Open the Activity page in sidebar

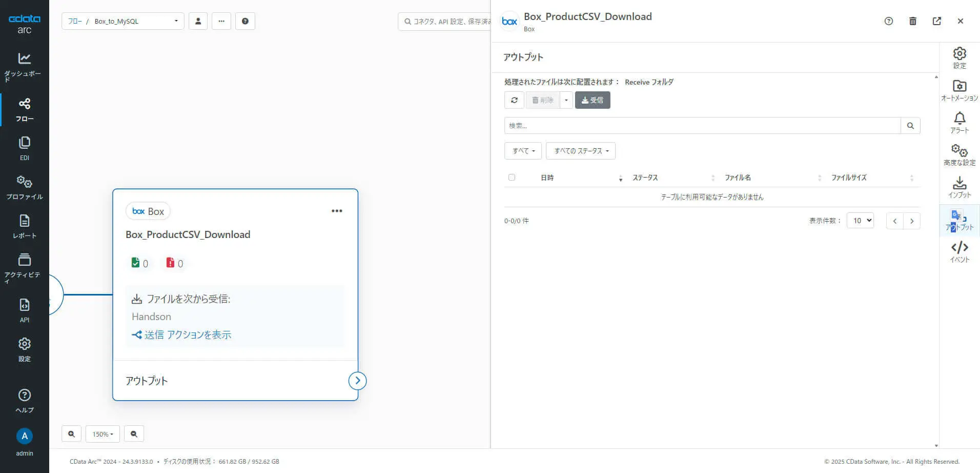pyautogui.click(x=24, y=268)
